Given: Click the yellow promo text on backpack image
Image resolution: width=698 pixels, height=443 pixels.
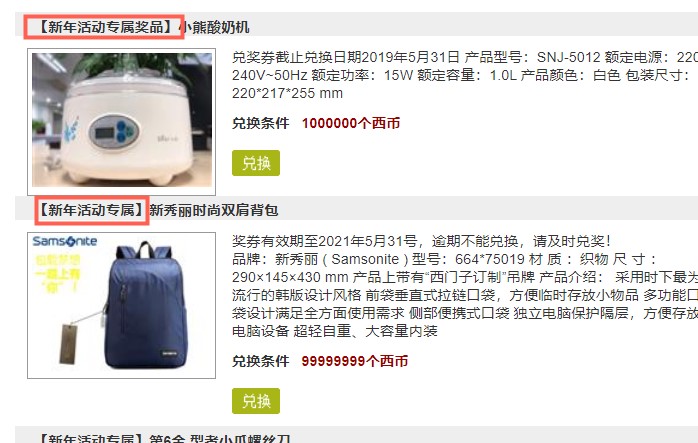Looking at the screenshot, I should (x=57, y=273).
